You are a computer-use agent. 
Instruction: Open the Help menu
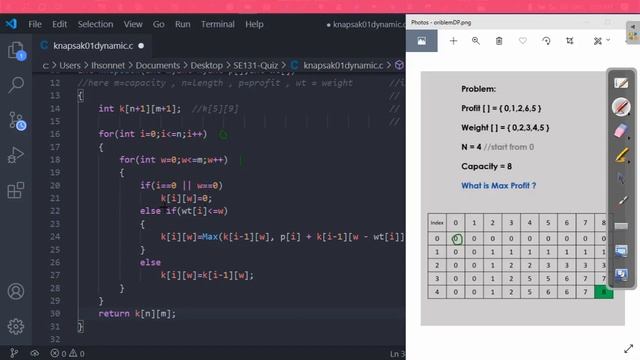(x=254, y=24)
